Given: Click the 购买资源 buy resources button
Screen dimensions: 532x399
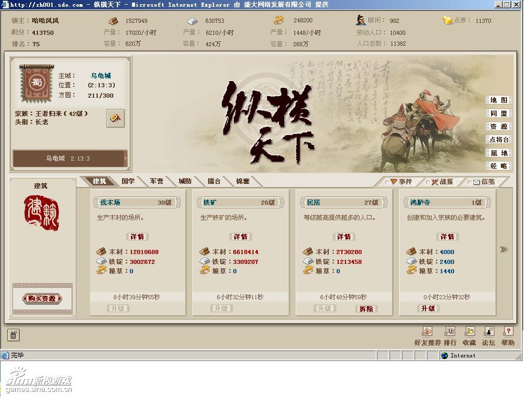Looking at the screenshot, I should pyautogui.click(x=42, y=299).
